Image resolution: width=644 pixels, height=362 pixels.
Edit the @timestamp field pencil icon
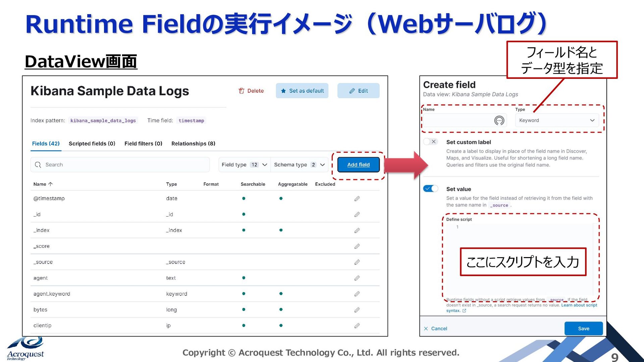click(x=357, y=198)
